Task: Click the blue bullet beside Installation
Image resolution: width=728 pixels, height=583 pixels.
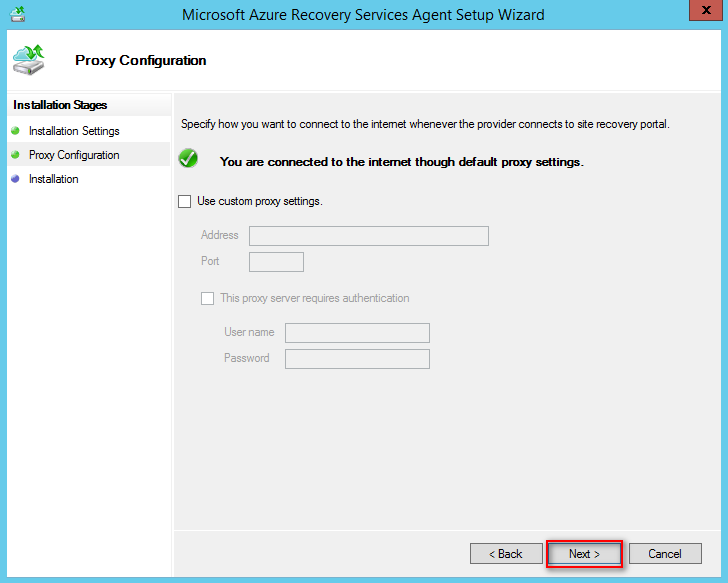Action: 15,179
